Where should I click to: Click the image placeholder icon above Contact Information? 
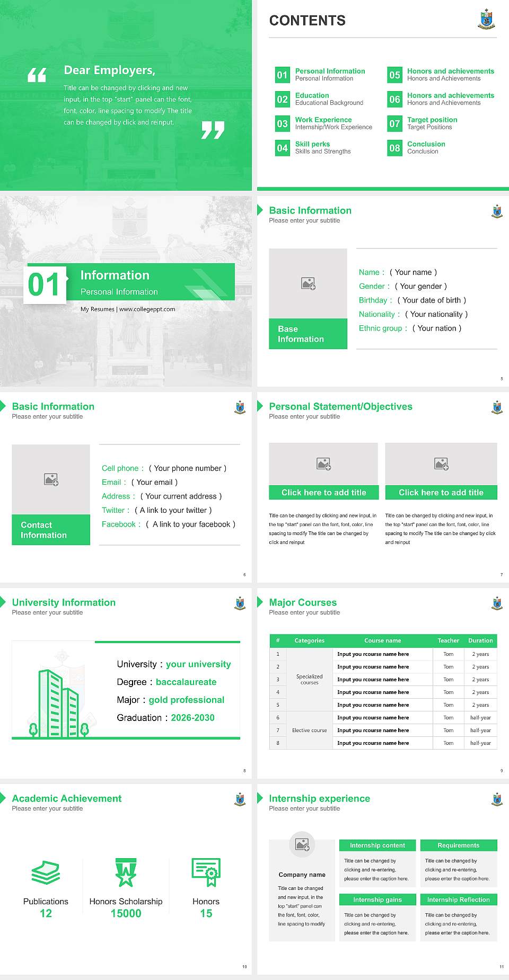coord(51,479)
